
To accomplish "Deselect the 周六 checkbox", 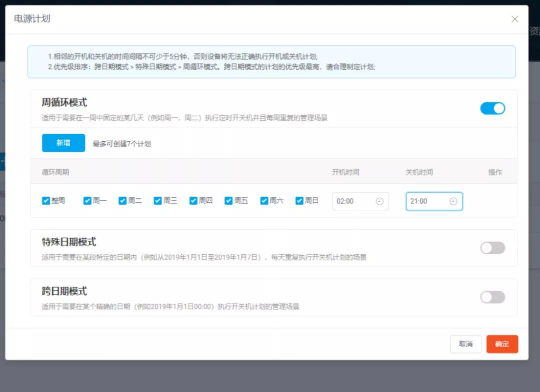I will coord(264,201).
